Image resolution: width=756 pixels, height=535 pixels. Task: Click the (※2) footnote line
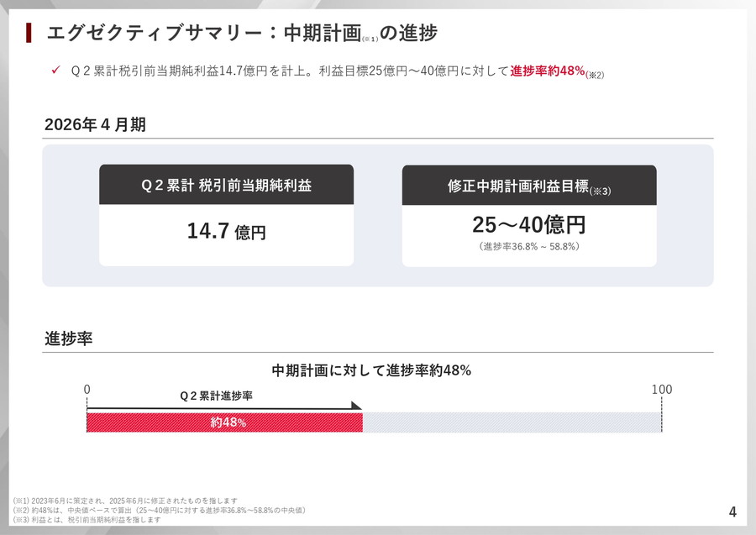(160, 510)
